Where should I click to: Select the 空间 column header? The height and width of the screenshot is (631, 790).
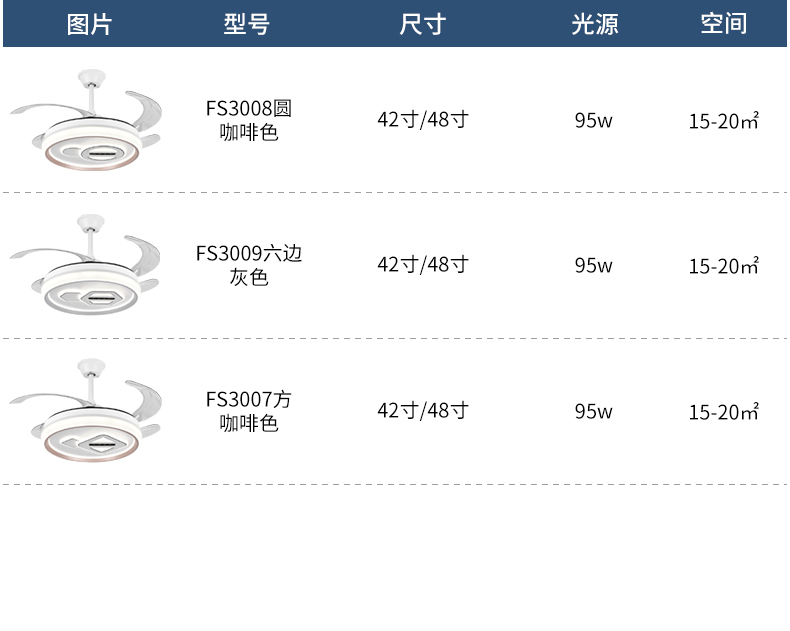point(724,24)
